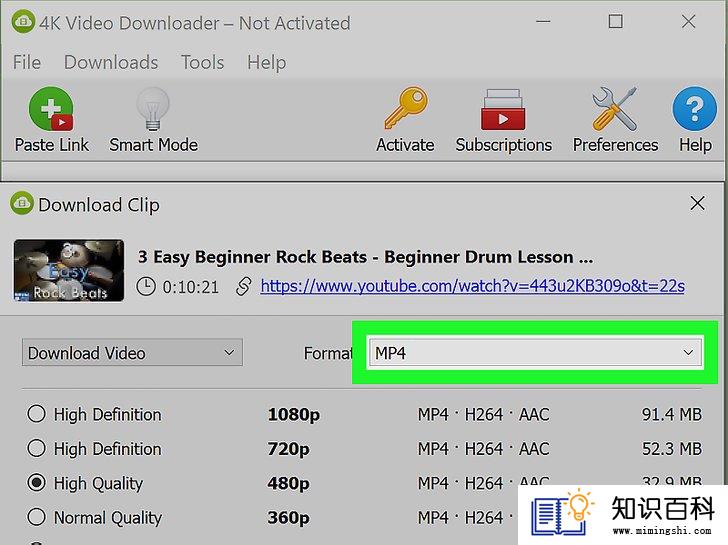
Task: Open the Subscriptions toolbar icon
Action: tap(503, 110)
